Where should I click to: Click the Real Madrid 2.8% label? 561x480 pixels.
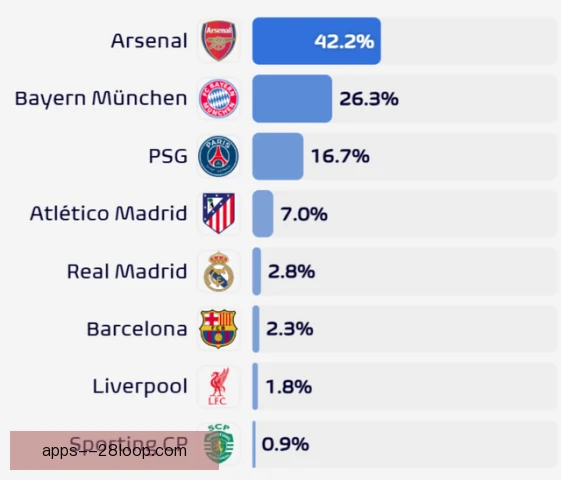(292, 271)
